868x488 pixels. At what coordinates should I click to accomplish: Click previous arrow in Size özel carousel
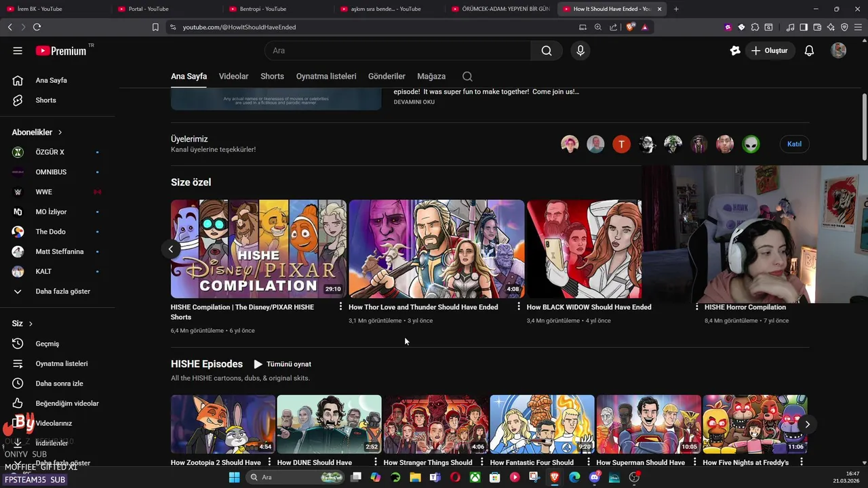(x=171, y=249)
